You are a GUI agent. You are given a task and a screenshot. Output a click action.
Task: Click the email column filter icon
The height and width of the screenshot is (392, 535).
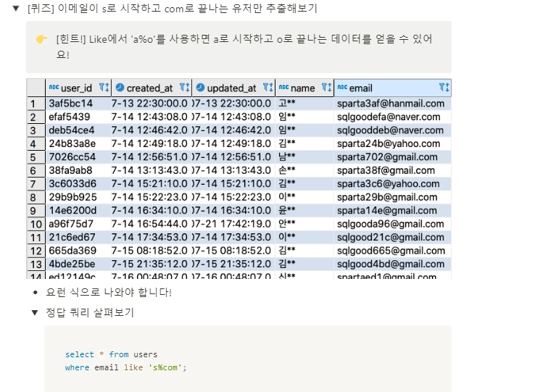(x=444, y=88)
